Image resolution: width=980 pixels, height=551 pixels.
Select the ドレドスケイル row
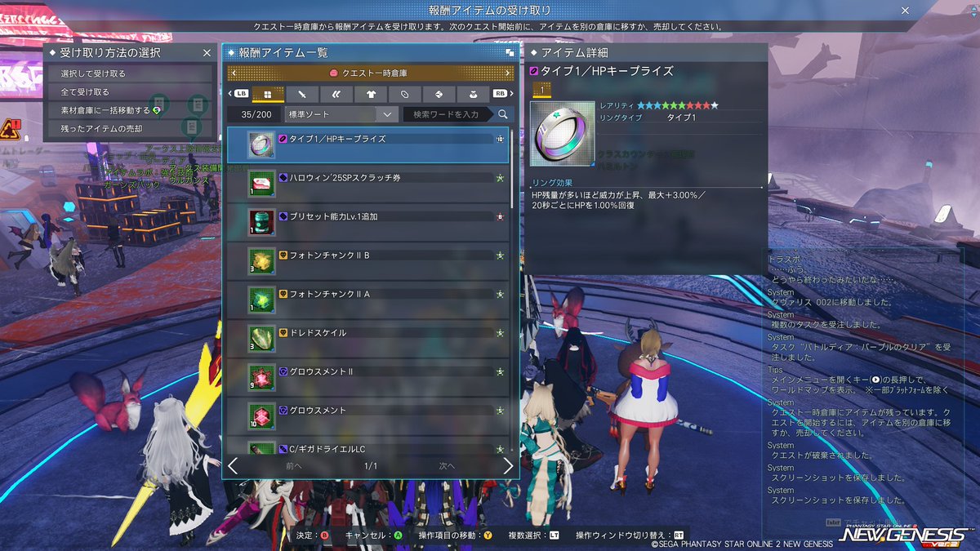[367, 339]
